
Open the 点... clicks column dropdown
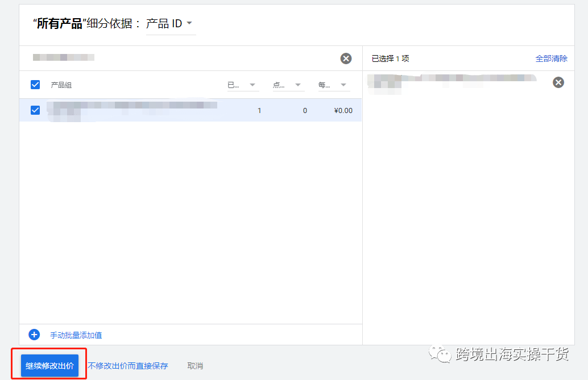click(x=297, y=84)
